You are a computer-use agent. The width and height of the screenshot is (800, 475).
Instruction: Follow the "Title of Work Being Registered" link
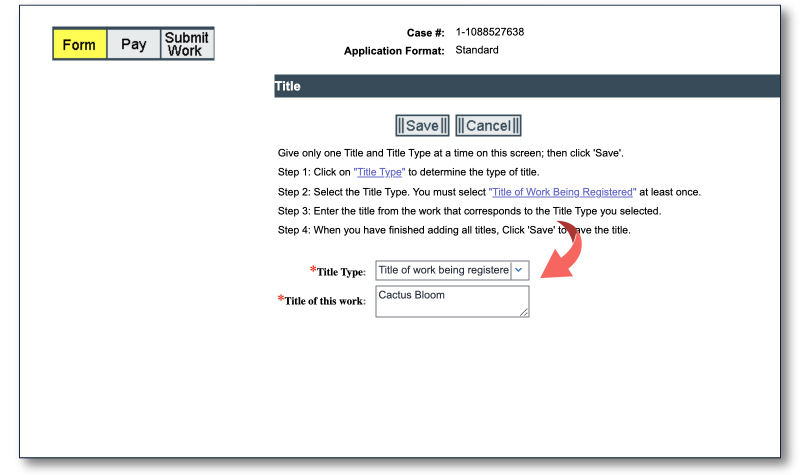point(563,192)
